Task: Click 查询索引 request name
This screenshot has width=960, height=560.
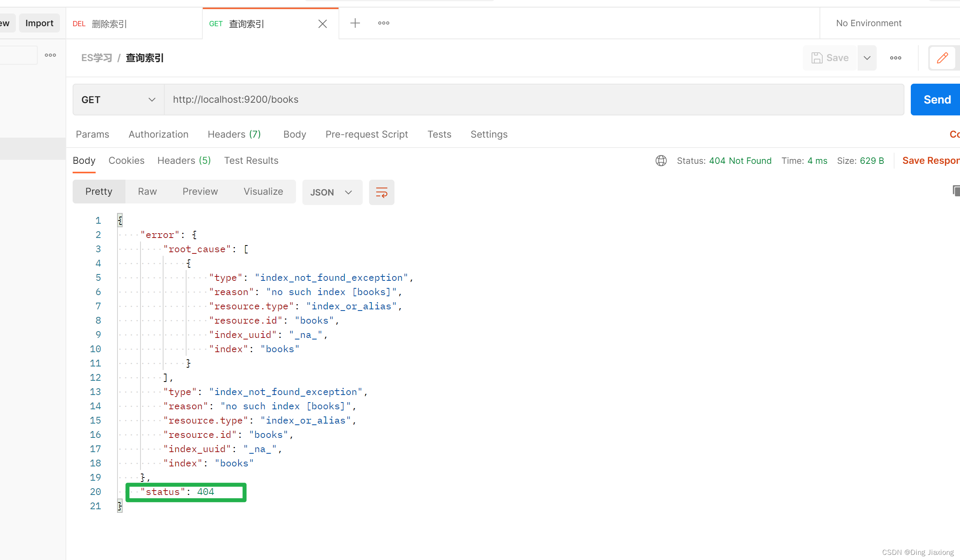Action: [145, 58]
